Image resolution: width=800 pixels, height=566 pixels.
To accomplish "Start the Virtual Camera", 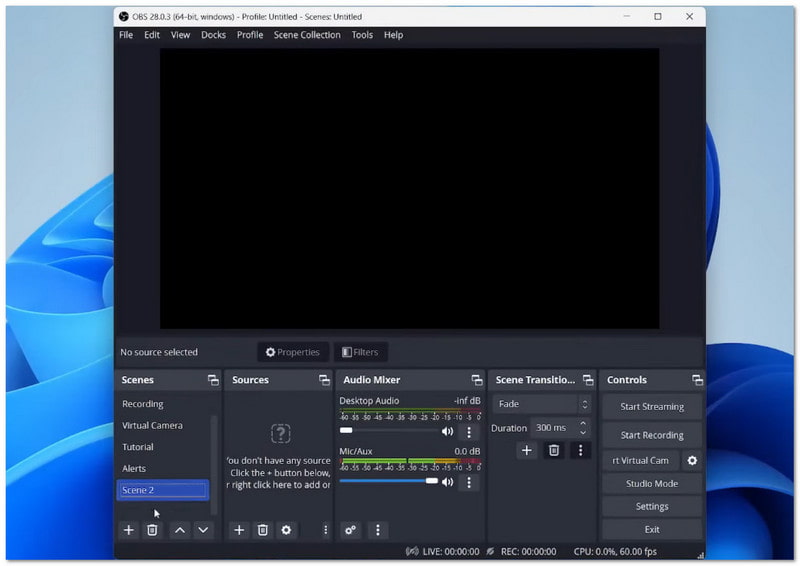I will (x=641, y=460).
